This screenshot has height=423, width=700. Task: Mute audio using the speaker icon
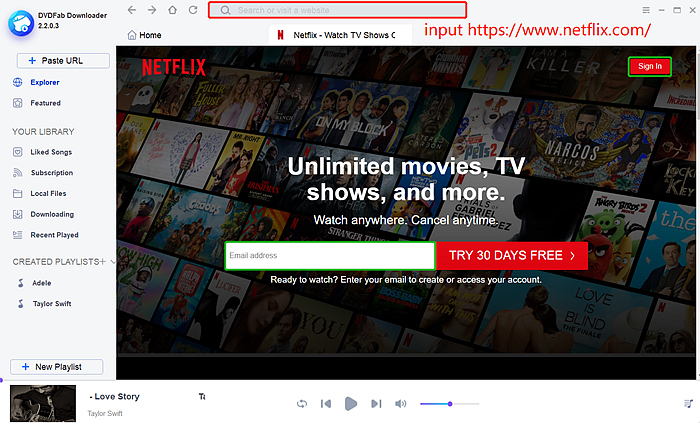pyautogui.click(x=401, y=403)
